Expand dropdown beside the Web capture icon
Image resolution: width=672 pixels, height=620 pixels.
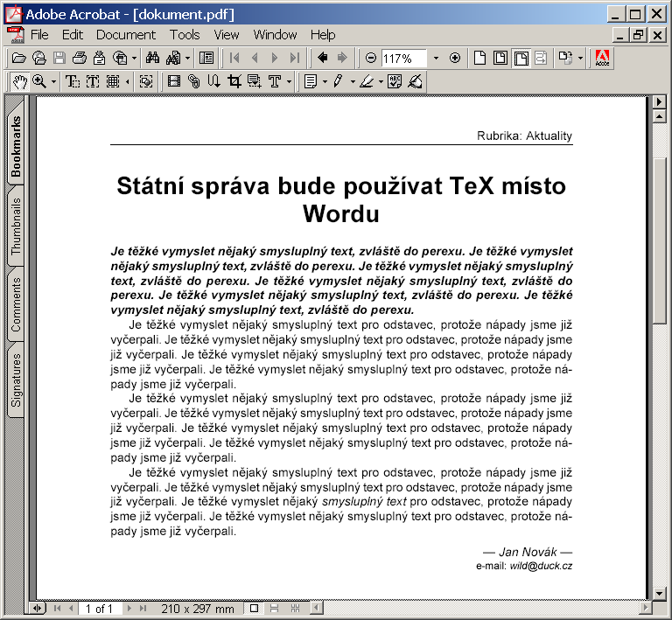click(x=134, y=58)
